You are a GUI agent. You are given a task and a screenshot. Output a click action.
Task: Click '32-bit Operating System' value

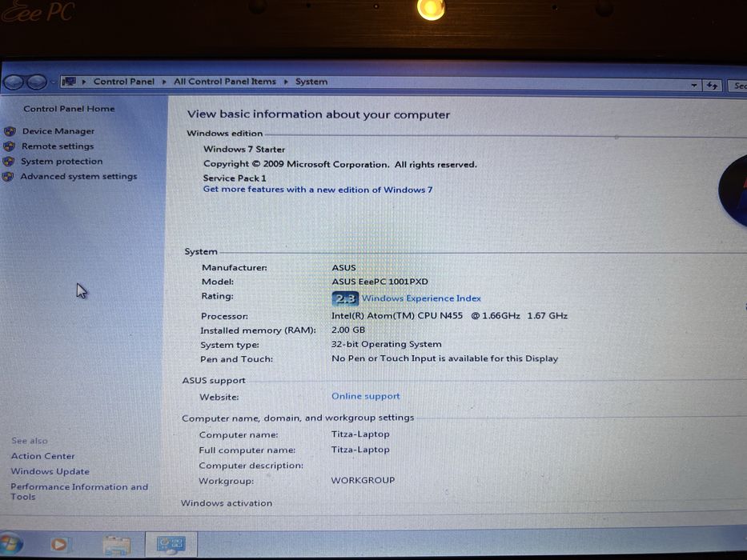[x=387, y=344]
